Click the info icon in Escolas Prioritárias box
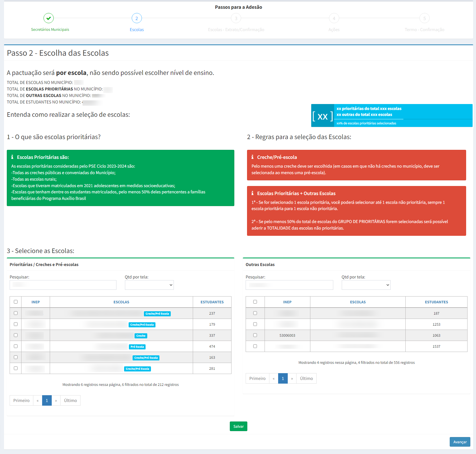 point(12,157)
